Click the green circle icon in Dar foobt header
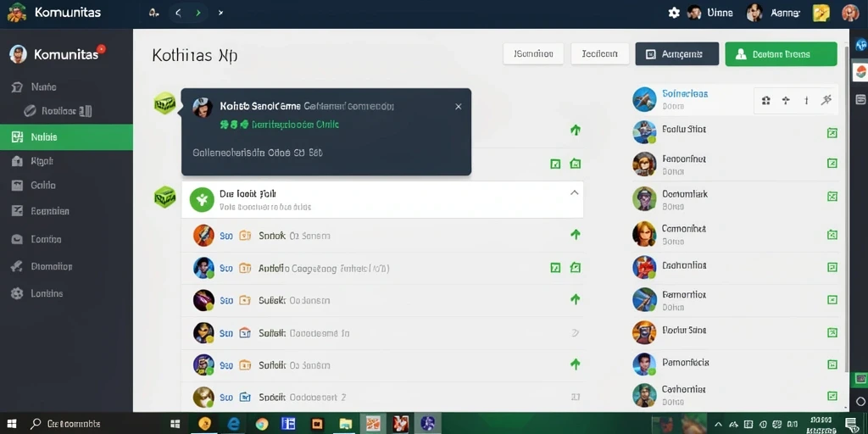 point(202,200)
